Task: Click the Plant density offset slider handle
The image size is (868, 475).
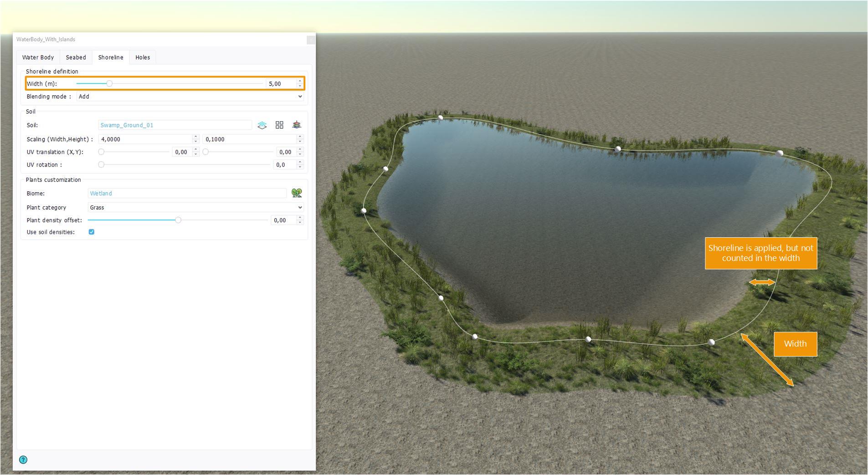Action: point(178,220)
